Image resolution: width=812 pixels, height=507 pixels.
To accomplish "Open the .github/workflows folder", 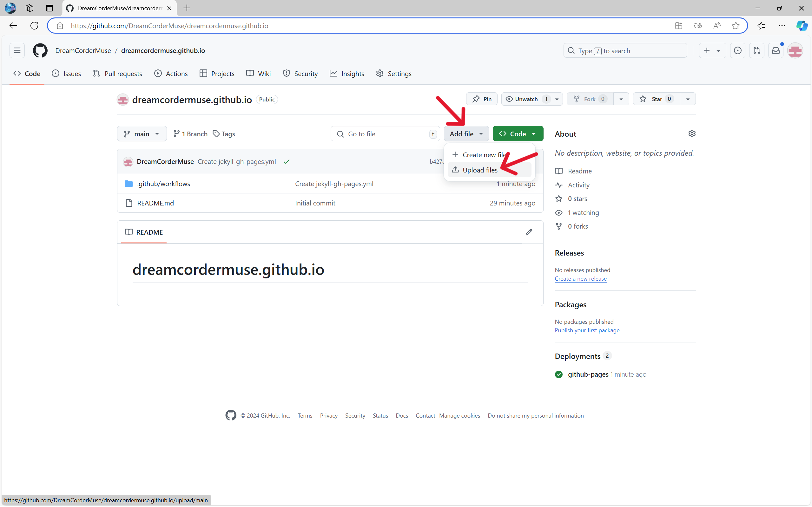I will [163, 184].
